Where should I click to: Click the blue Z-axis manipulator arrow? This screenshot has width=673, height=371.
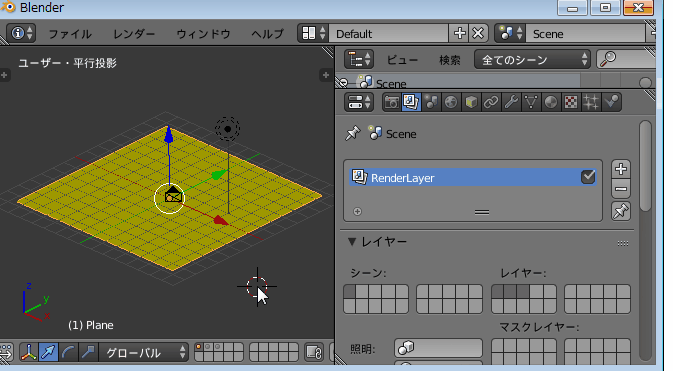[x=169, y=134]
